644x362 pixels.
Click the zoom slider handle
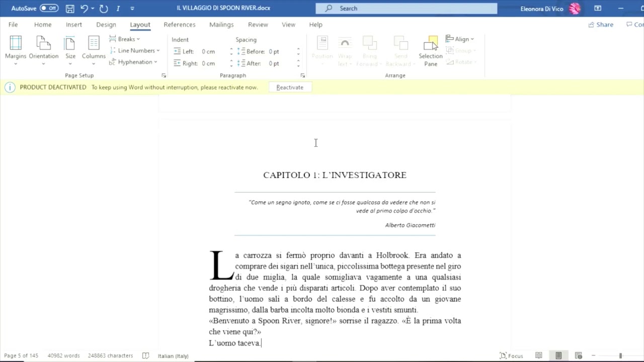point(620,356)
